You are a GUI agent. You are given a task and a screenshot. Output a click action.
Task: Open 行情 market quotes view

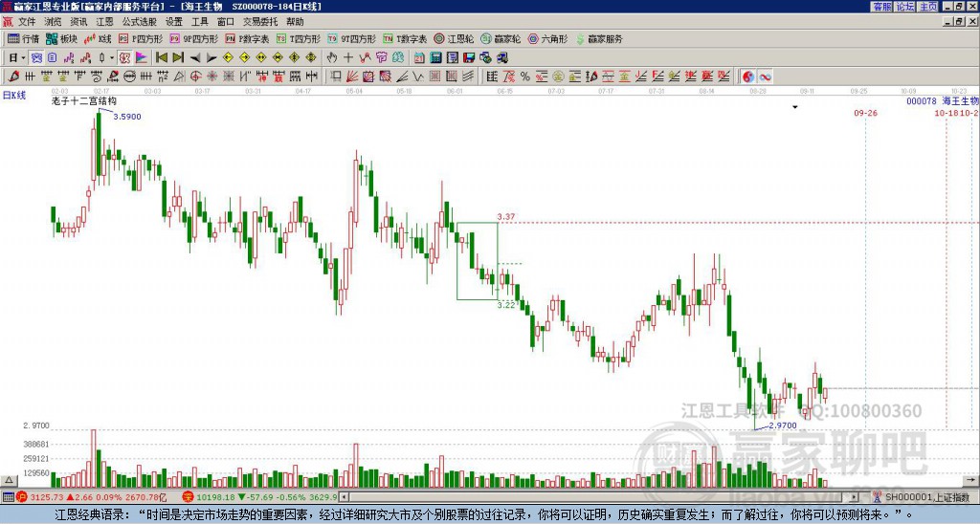click(x=24, y=38)
